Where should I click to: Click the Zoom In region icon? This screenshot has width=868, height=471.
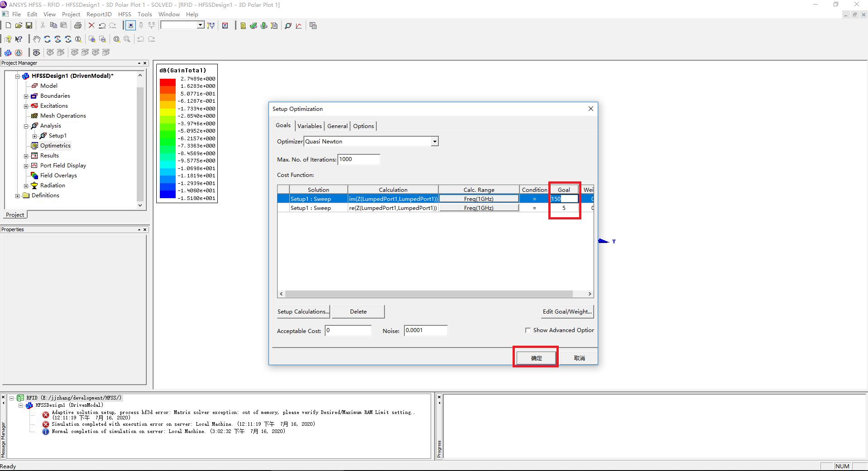[92, 39]
